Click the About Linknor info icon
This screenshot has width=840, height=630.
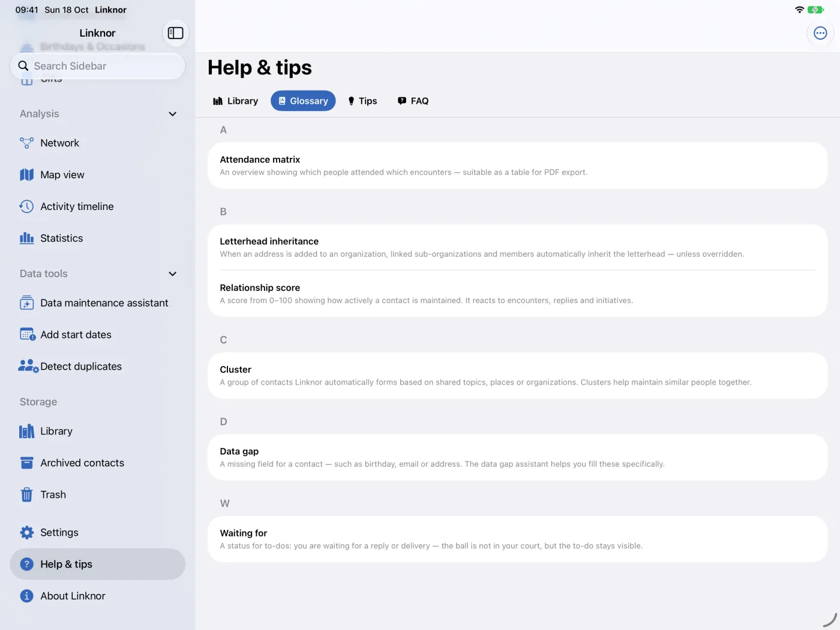[26, 596]
